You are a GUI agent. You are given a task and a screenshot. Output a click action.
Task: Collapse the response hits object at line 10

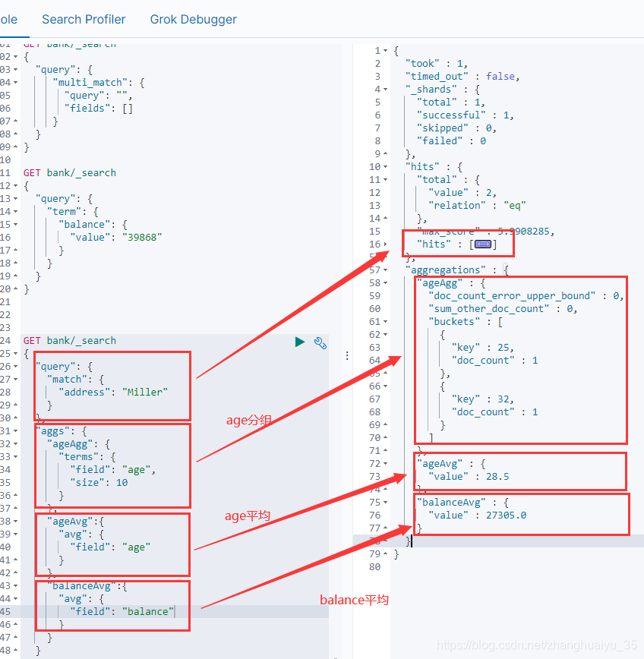pos(386,167)
